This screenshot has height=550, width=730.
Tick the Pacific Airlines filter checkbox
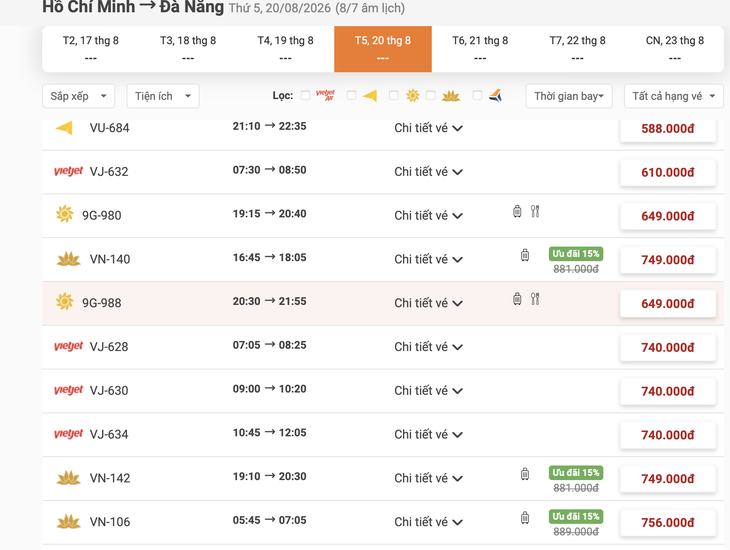pyautogui.click(x=477, y=95)
